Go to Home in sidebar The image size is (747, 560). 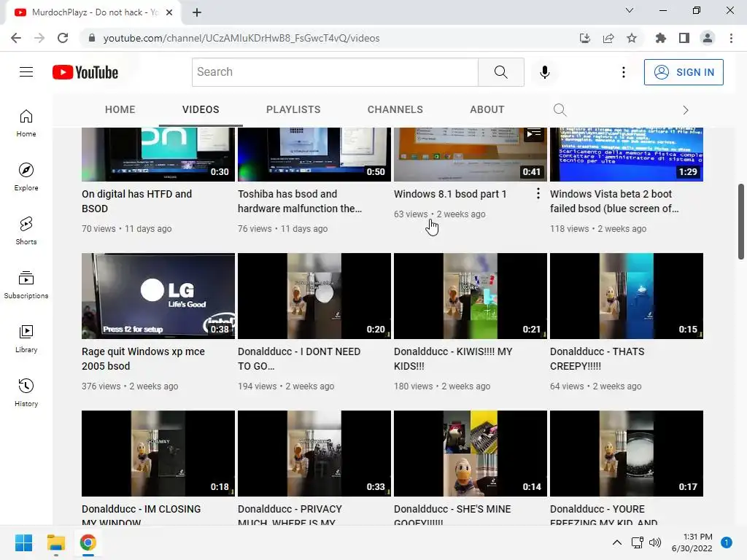[26, 123]
